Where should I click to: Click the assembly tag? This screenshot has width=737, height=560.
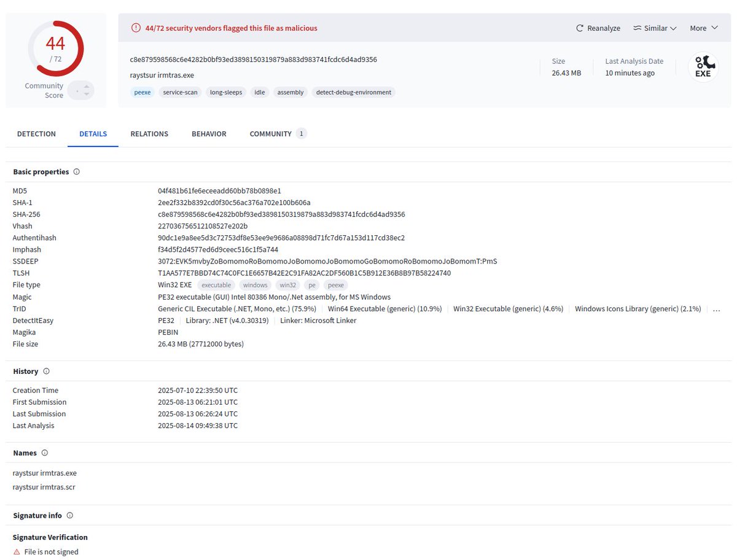click(x=291, y=92)
